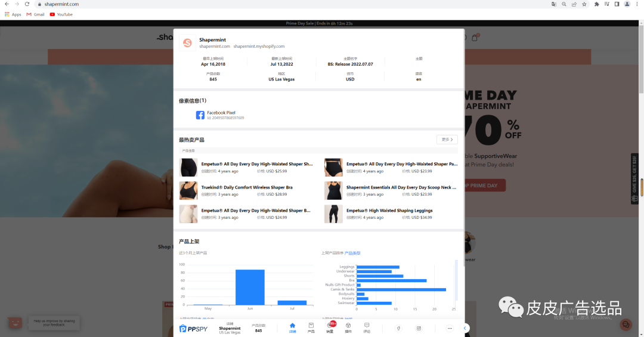Viewport: 644px width, 337px height.
Task: Click the product total 845 in panel header
Action: [x=213, y=79]
